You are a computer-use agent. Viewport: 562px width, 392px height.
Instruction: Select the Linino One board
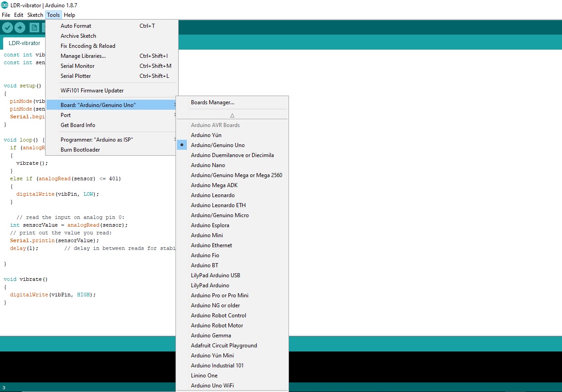232,376
